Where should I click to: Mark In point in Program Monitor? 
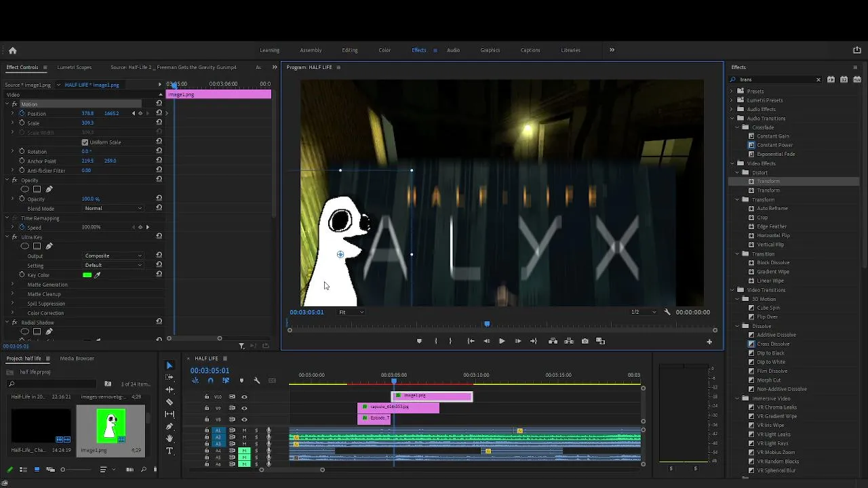435,341
